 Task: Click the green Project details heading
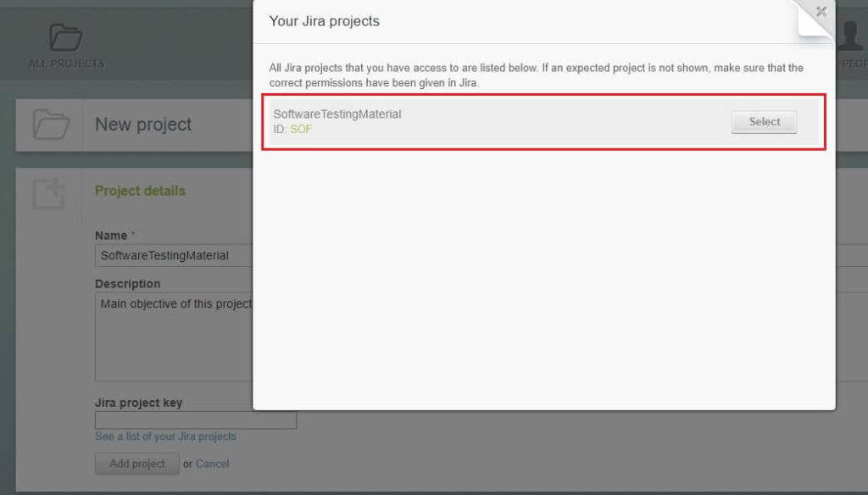[140, 191]
